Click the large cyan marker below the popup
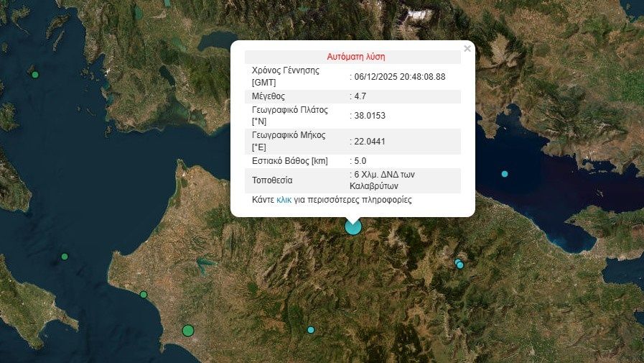Screen dimensions: 644x363 tap(353, 227)
